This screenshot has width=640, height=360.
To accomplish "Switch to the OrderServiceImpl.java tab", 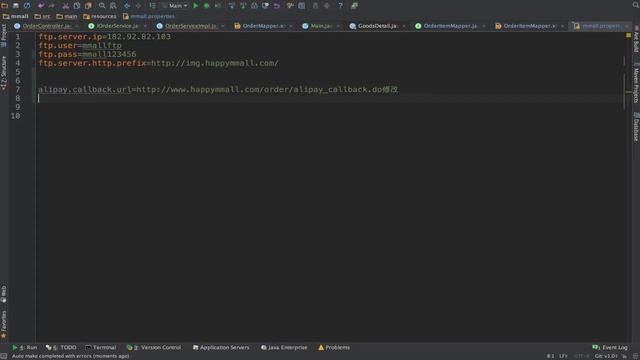I will [191, 26].
